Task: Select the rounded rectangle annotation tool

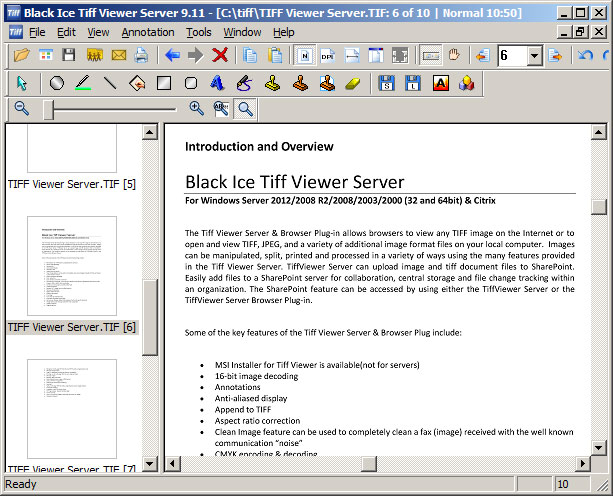Action: (191, 83)
